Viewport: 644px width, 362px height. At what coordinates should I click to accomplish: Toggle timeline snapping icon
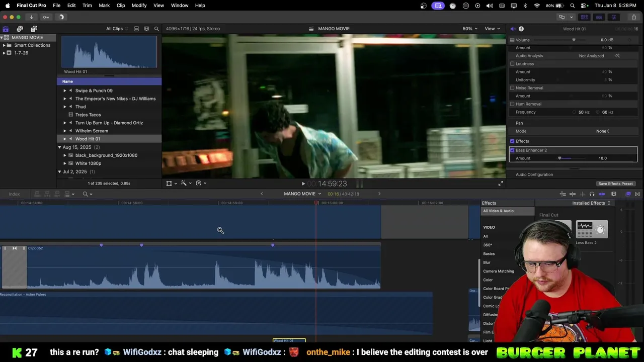[602, 194]
